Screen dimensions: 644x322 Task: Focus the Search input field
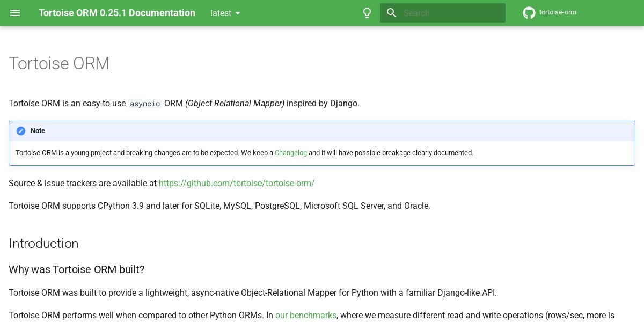[451, 13]
